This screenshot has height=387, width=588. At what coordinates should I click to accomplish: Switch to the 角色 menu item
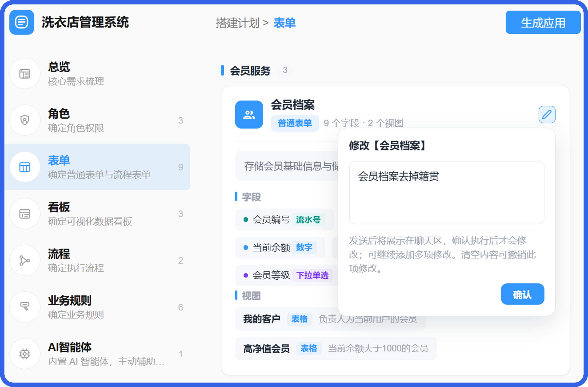(x=97, y=120)
